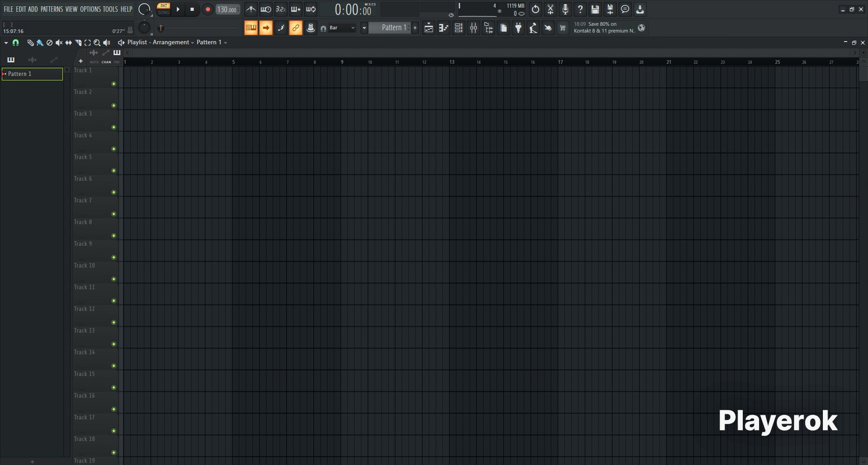This screenshot has height=465, width=868.
Task: Open the Piano roll view icon
Action: [444, 28]
